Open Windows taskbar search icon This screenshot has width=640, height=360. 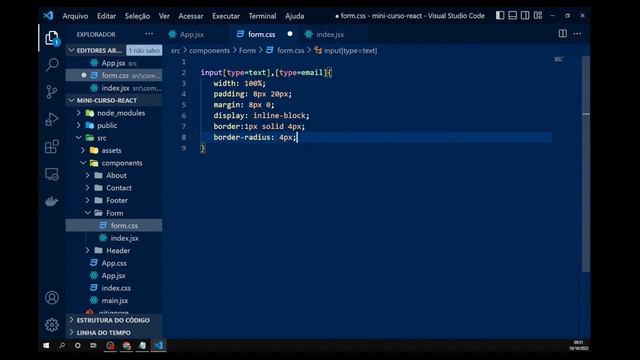62,346
